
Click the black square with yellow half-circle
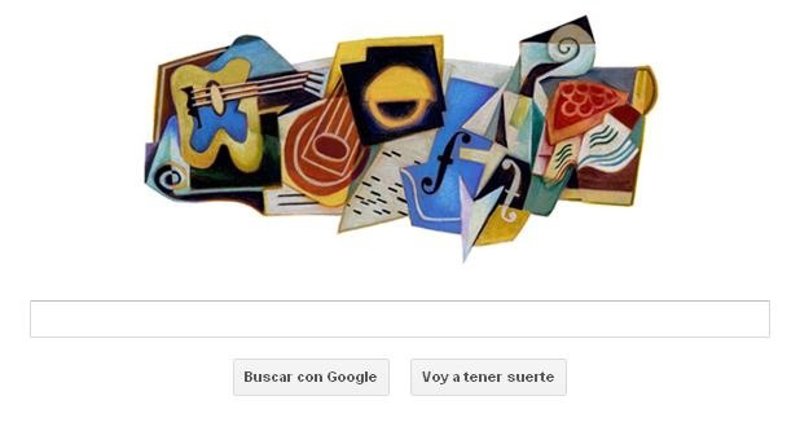pyautogui.click(x=394, y=94)
